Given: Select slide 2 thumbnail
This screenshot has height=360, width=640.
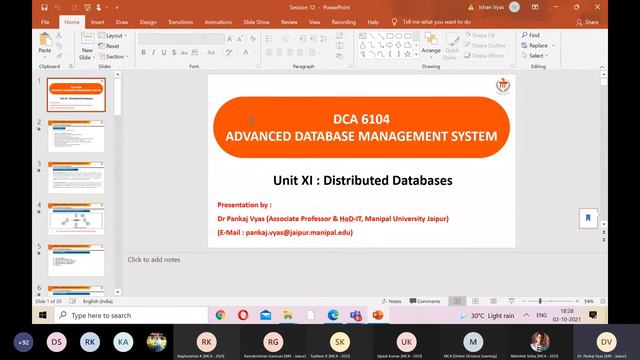Looking at the screenshot, I should click(x=76, y=136).
